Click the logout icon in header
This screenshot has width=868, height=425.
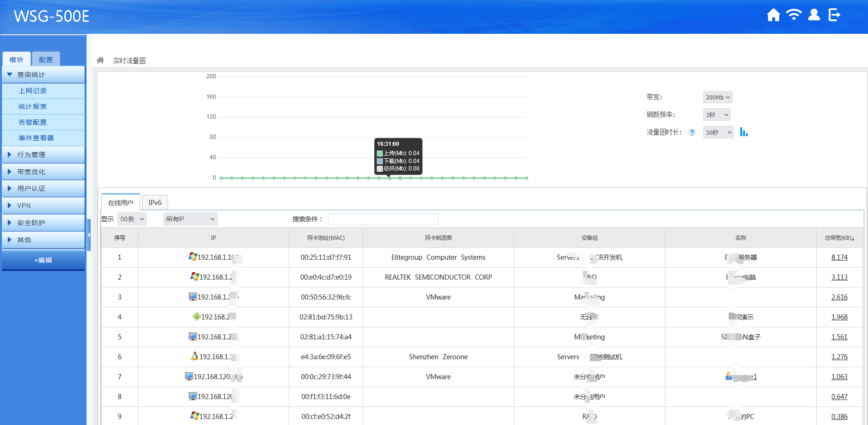[834, 15]
